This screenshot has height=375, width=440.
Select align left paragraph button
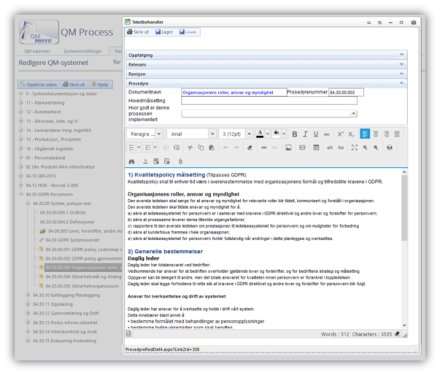pos(365,134)
